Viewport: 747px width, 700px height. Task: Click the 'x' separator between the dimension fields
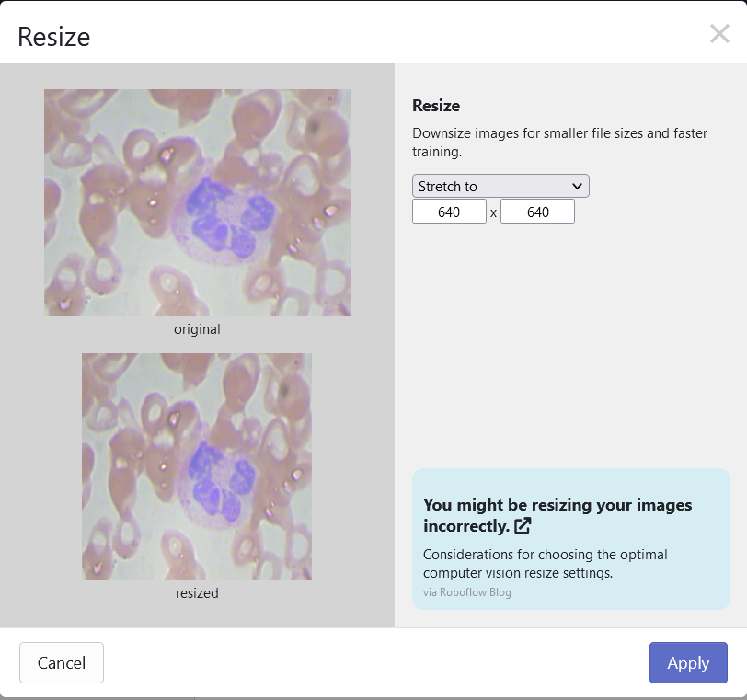(x=493, y=213)
